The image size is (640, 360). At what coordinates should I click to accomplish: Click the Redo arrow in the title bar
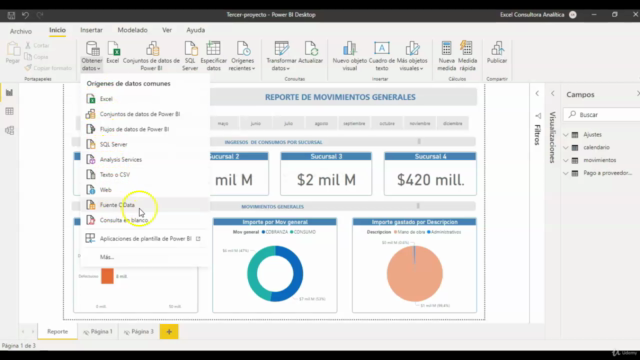click(x=40, y=15)
